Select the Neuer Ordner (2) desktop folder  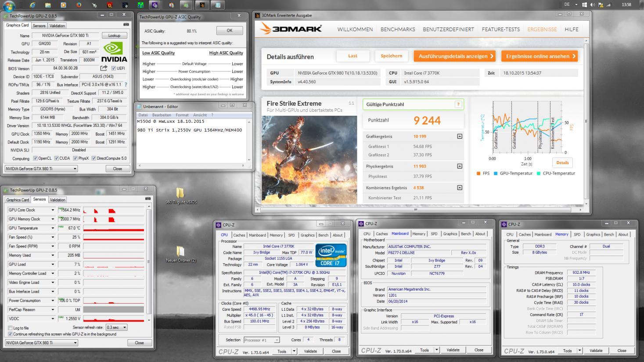click(x=180, y=254)
